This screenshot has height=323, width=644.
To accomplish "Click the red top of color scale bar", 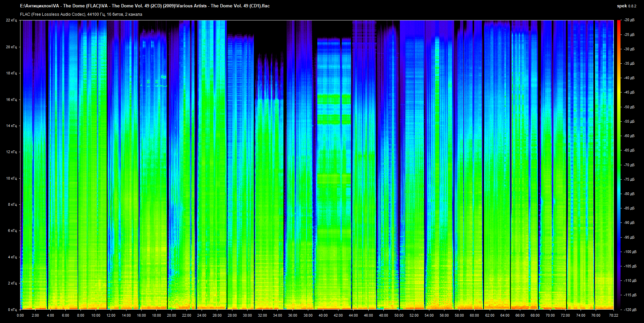I will pos(619,23).
